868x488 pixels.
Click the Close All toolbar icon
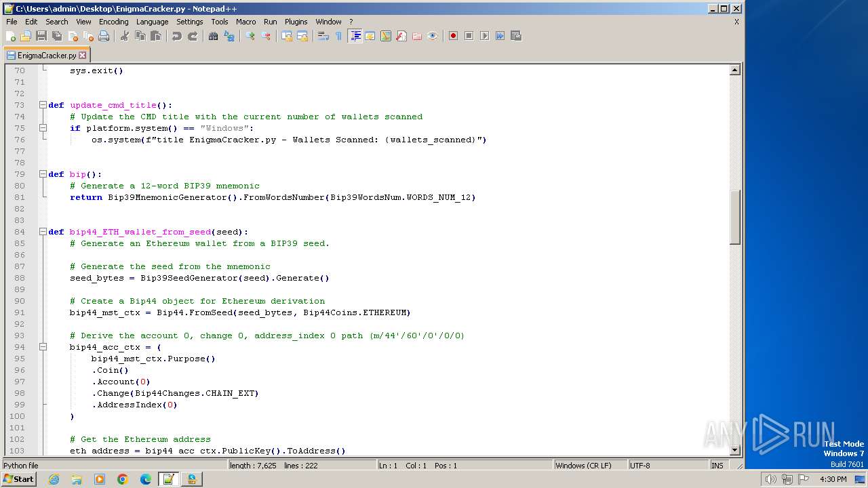click(x=88, y=36)
